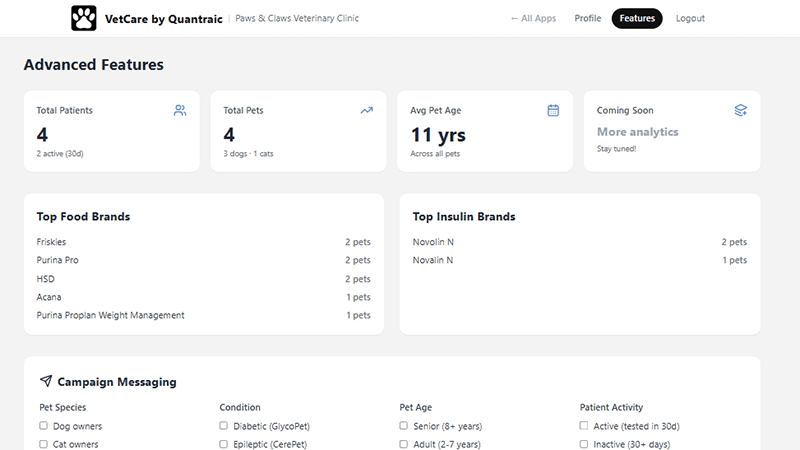Open the Features nav tab
The image size is (800, 450).
coord(637,18)
